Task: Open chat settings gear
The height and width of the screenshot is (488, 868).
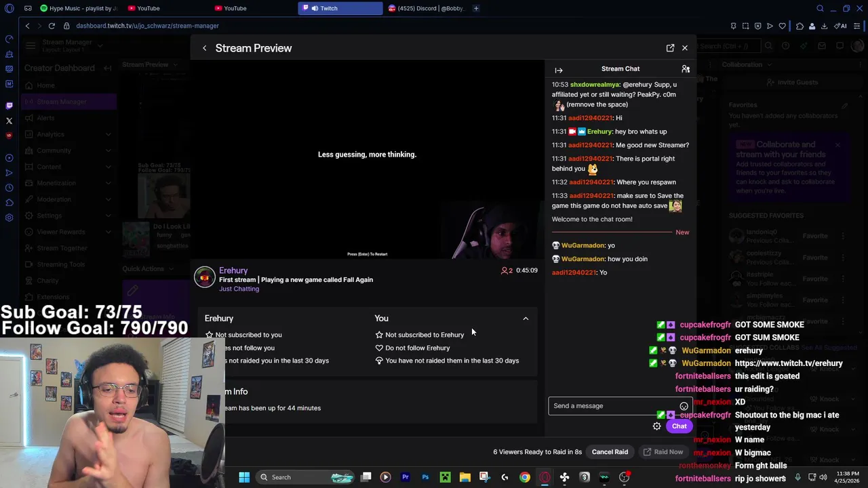Action: coord(656,426)
